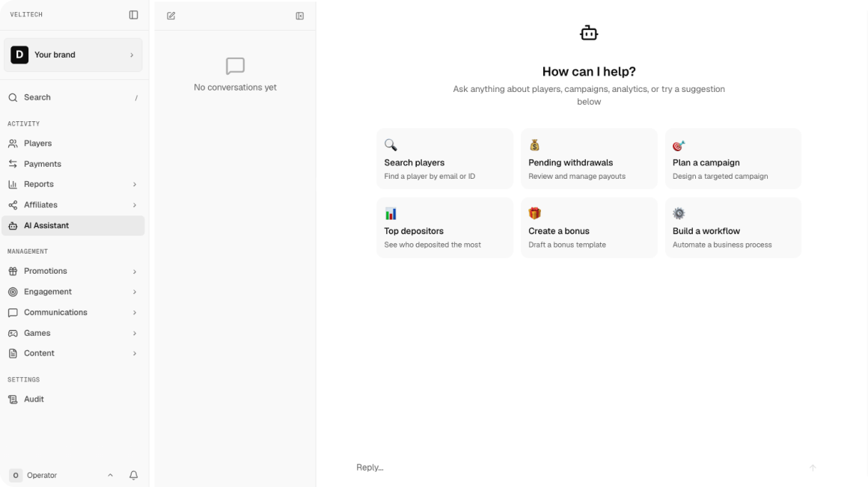
Task: Click the Games controller icon
Action: click(13, 333)
